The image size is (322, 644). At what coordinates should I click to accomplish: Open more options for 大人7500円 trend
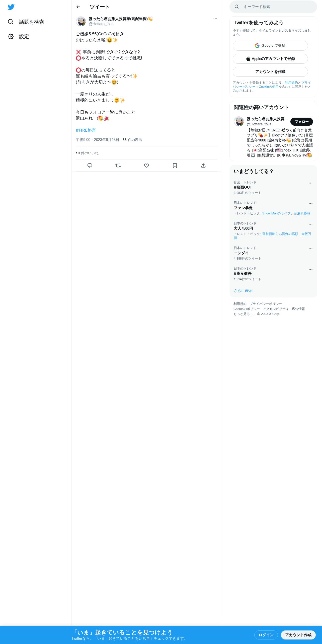[x=310, y=224]
